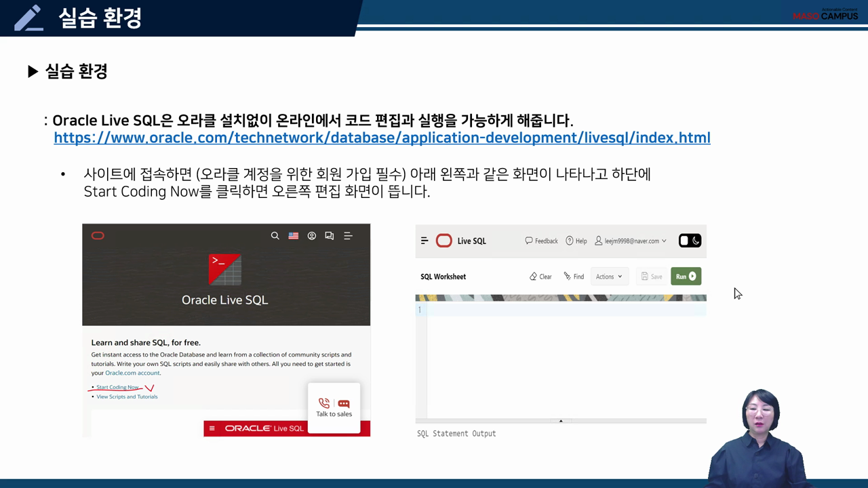
Task: Open the menu icon on the red ORACLE Live SQL bar
Action: click(x=212, y=428)
